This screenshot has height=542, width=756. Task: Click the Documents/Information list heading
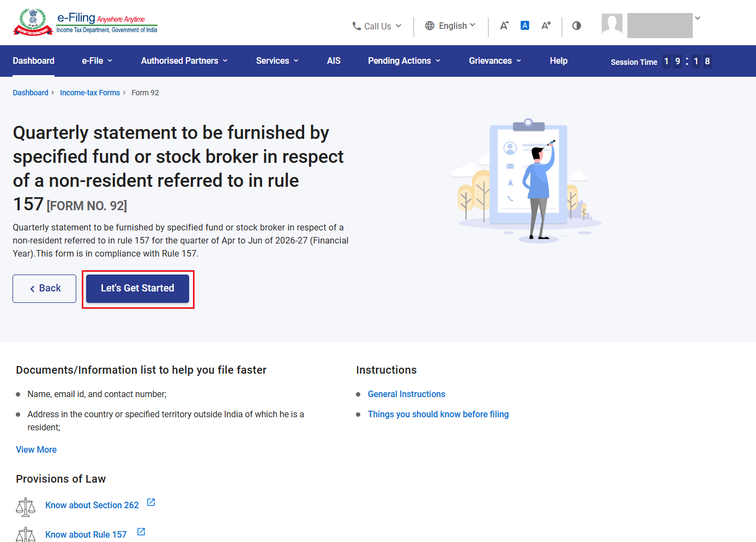click(x=141, y=370)
